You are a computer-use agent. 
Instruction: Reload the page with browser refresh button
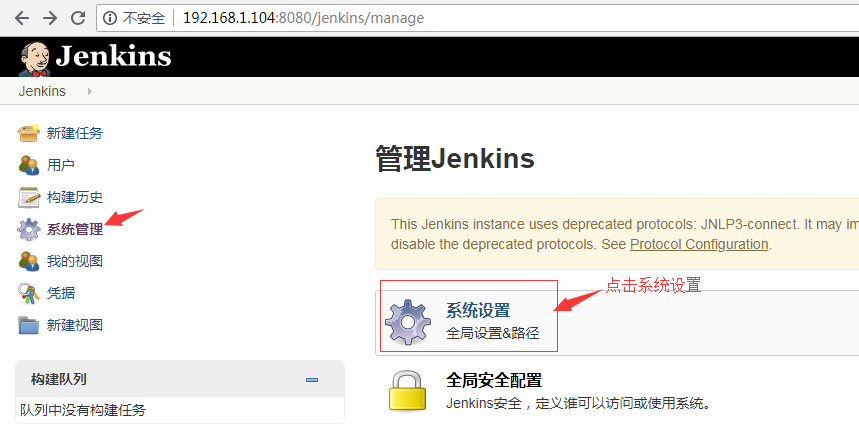pyautogui.click(x=78, y=18)
